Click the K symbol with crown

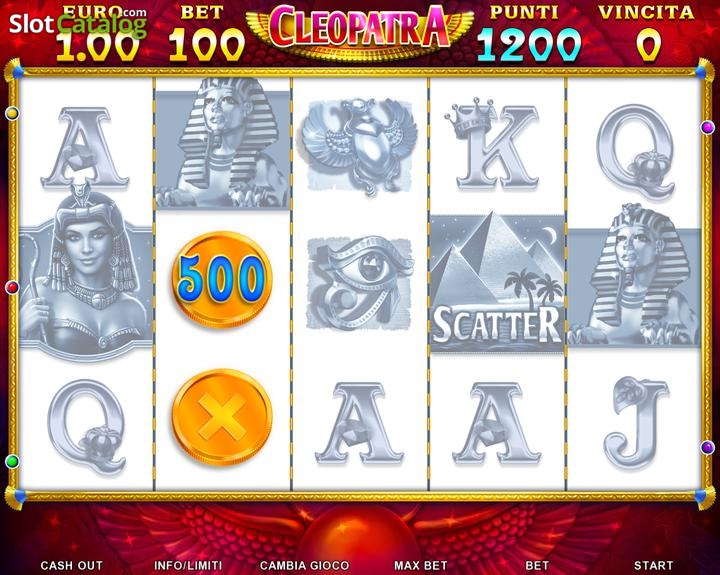492,144
